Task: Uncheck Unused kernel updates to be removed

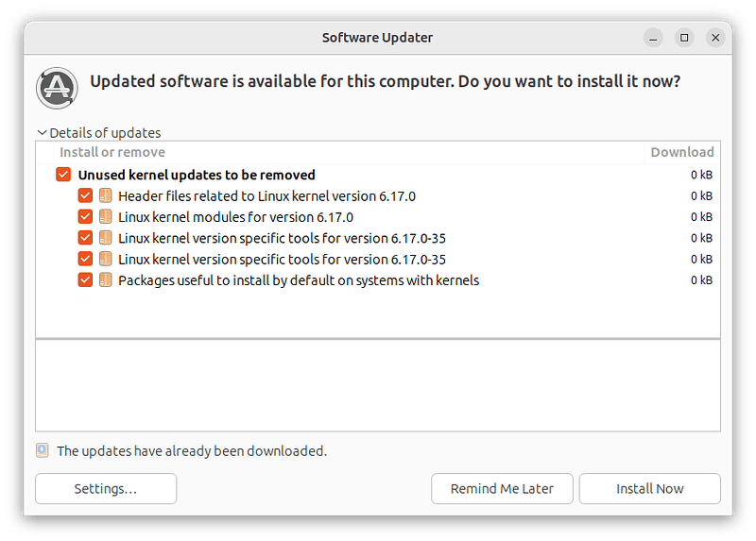Action: [63, 175]
